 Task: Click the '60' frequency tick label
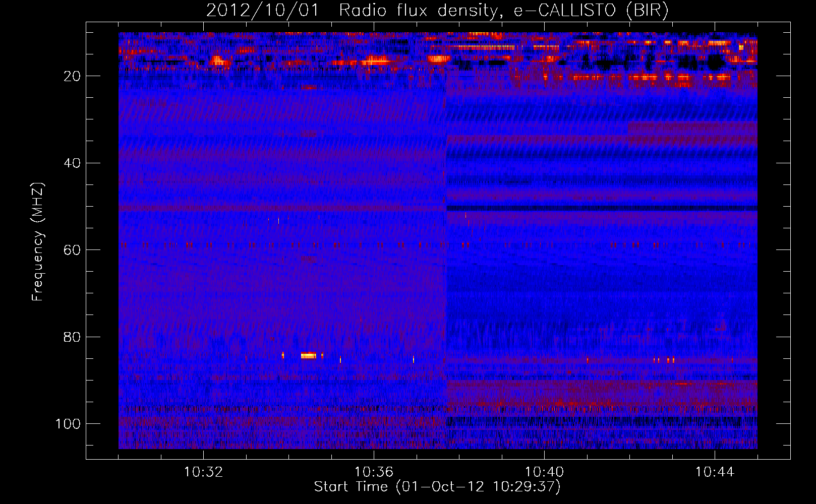click(72, 250)
